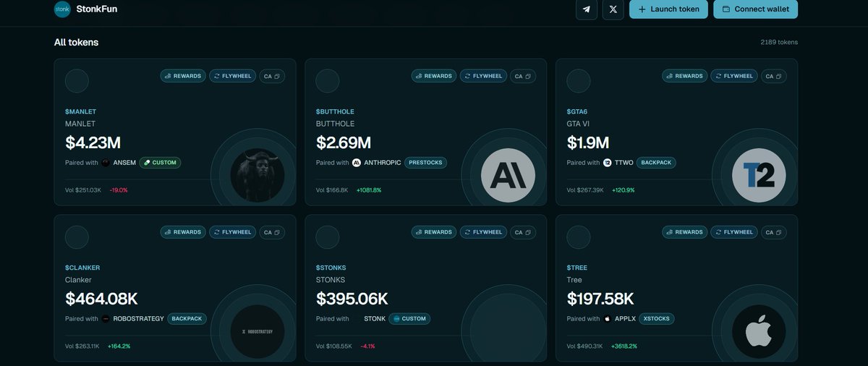
Task: Copy the CLANKER contract address (CA)
Action: 271,232
